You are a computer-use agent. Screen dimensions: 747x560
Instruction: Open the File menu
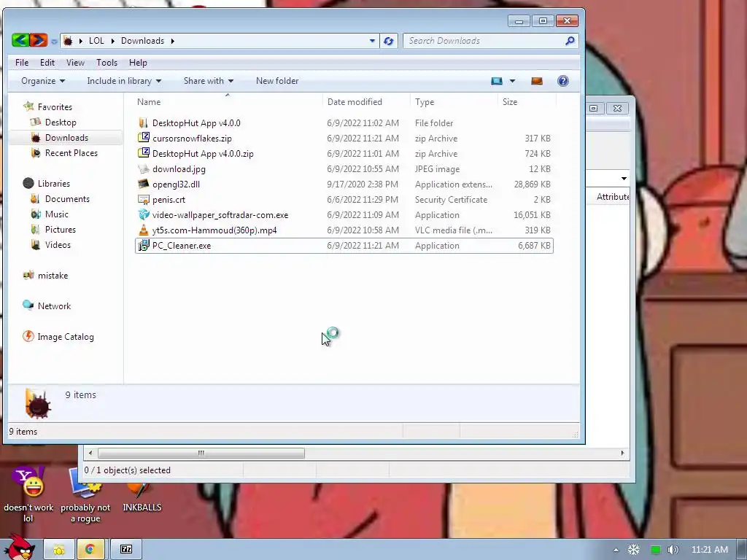pos(22,63)
